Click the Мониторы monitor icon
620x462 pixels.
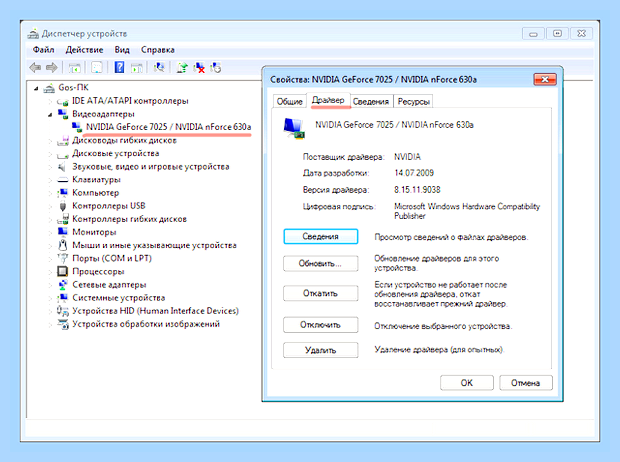pyautogui.click(x=63, y=232)
